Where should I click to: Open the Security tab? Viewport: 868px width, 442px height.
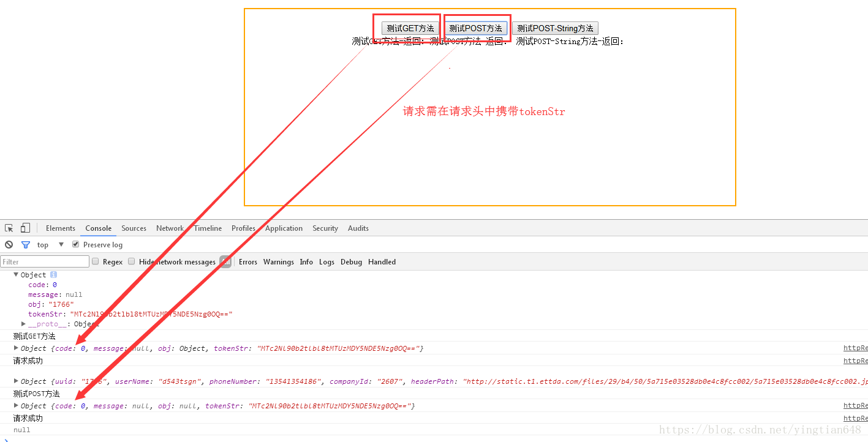pyautogui.click(x=325, y=228)
